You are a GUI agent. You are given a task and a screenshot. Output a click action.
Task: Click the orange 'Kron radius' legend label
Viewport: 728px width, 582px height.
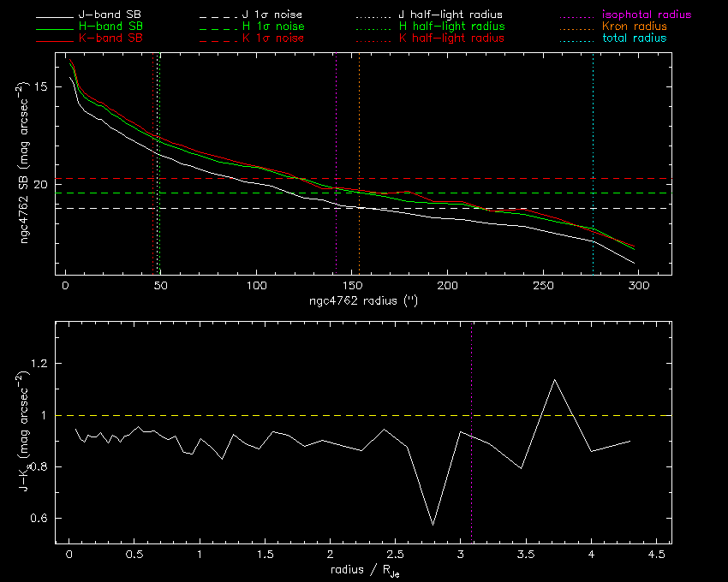click(x=635, y=26)
